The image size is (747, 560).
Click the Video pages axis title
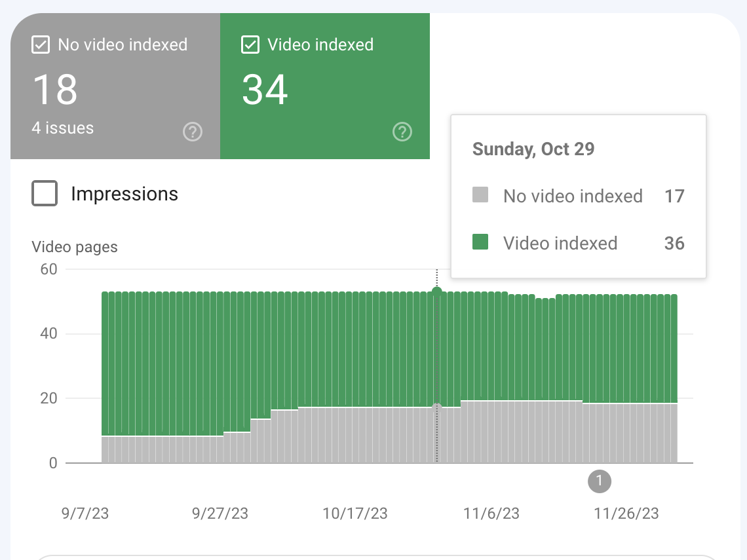74,247
